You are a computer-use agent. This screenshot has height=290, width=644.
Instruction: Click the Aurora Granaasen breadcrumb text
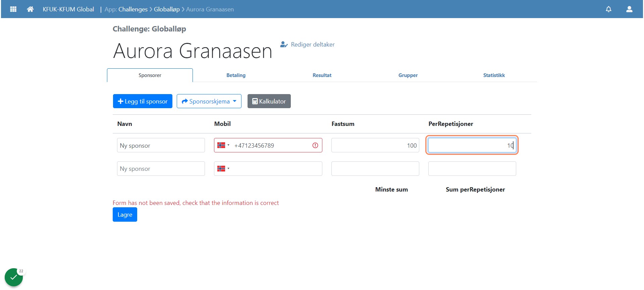coord(210,9)
